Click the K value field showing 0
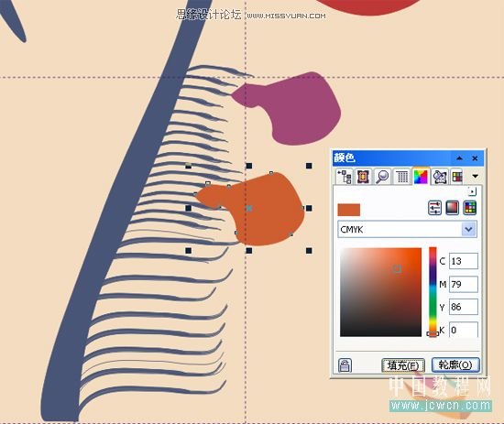Viewport: 504px width, 424px height. [463, 330]
